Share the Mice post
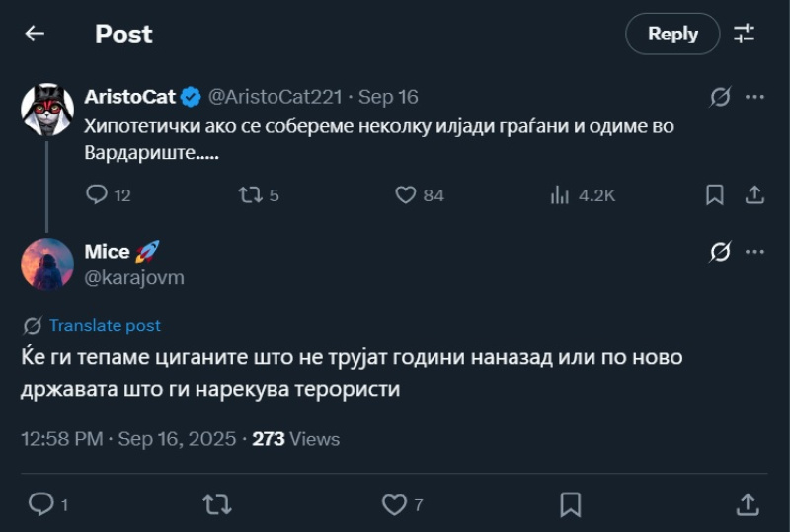Viewport: 790px width, 532px height. coord(748,505)
